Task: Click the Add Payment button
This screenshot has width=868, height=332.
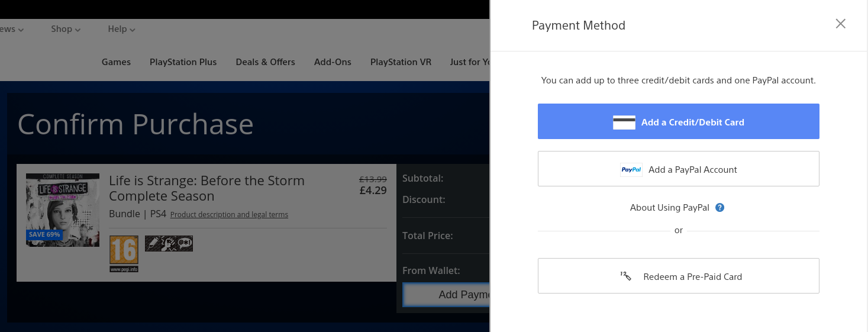Action: tap(447, 295)
